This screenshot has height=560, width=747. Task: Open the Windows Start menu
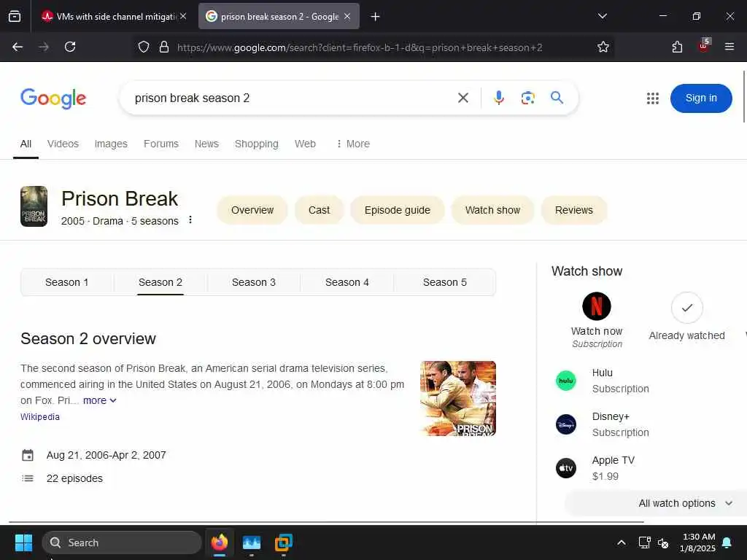point(23,542)
